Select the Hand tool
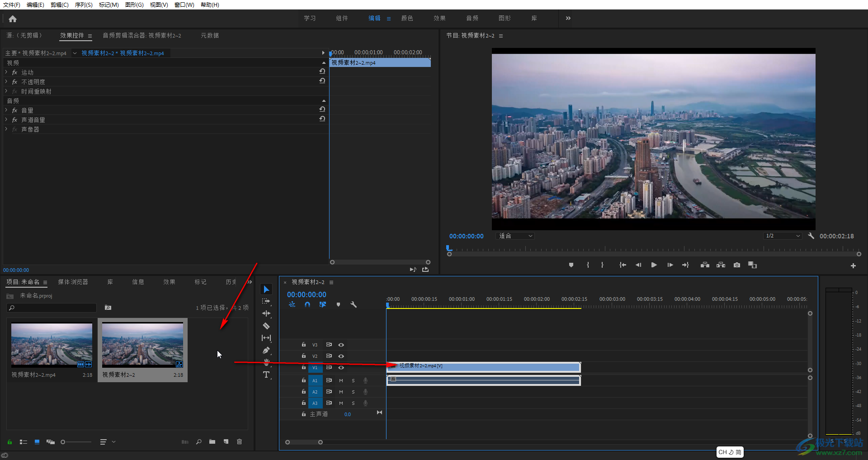The width and height of the screenshot is (868, 460). pyautogui.click(x=266, y=362)
